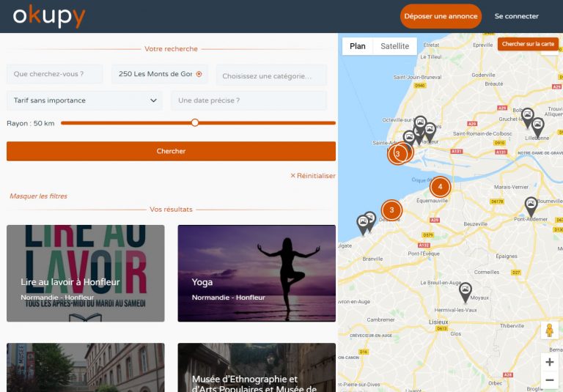Screen dimensions: 563x392
Task: Open the Yoga result card
Action: click(257, 273)
